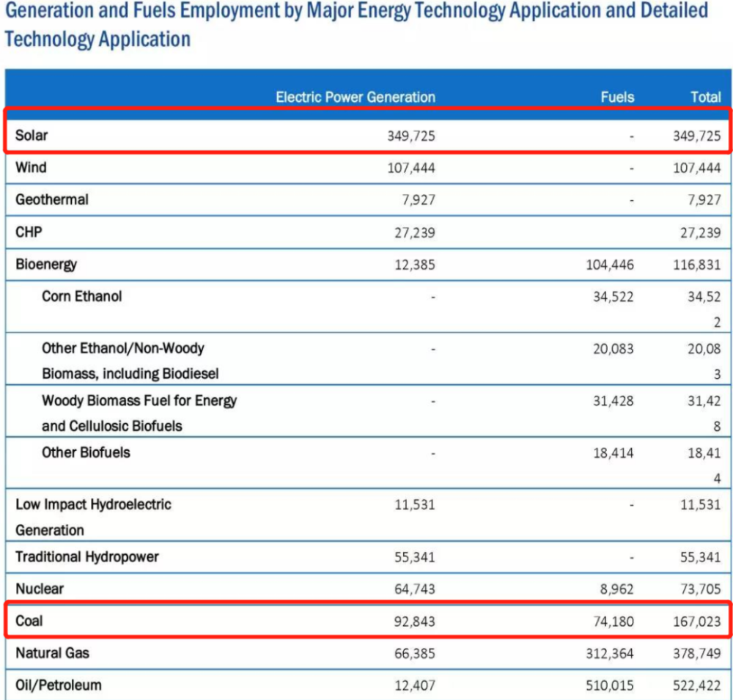733x700 pixels.
Task: Select CHP's Total column value 27,239
Action: [x=700, y=233]
